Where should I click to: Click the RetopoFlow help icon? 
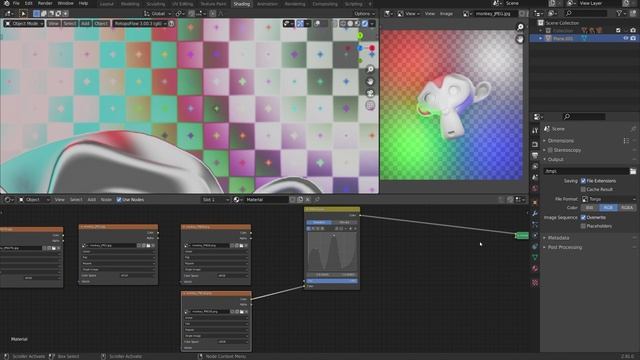171,24
